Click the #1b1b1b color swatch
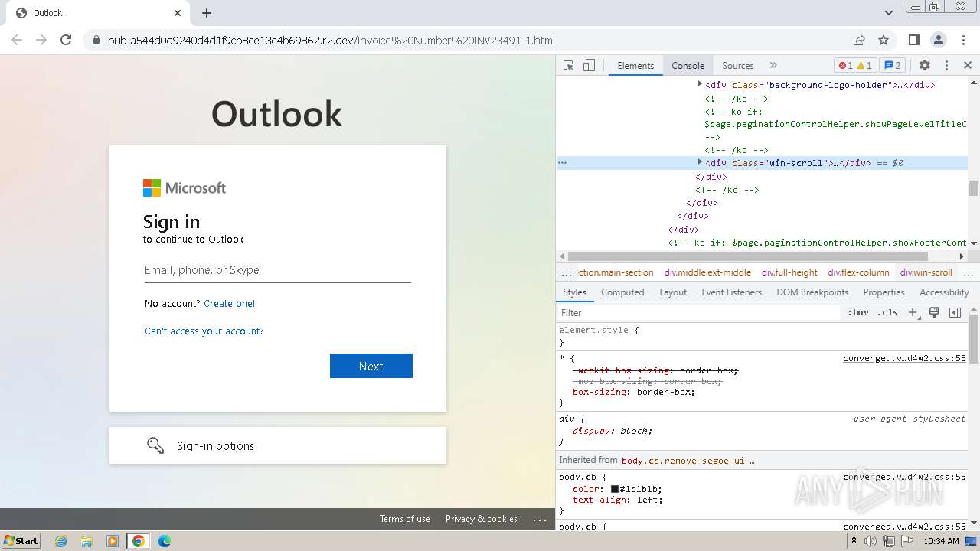Viewport: 980px width, 551px height. (x=614, y=489)
